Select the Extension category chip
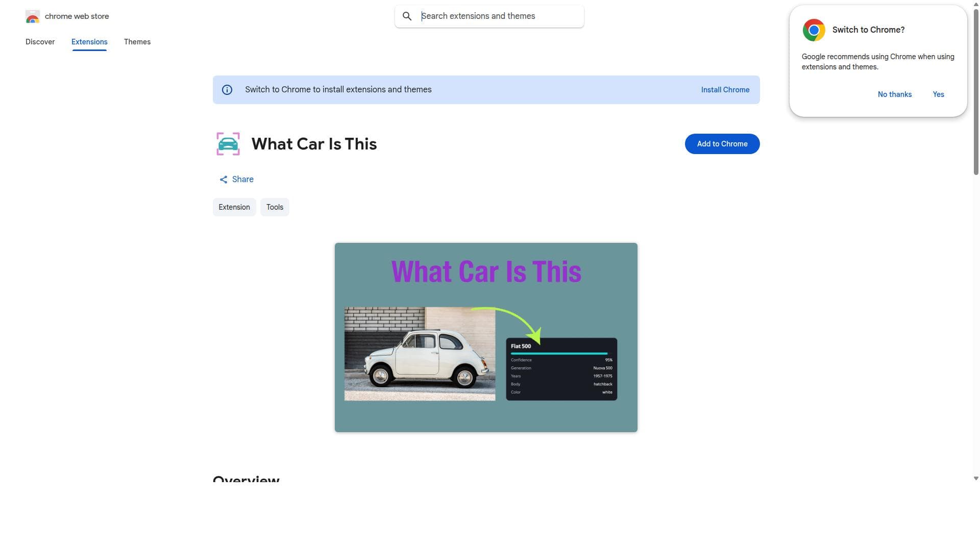The width and height of the screenshot is (980, 551). [234, 207]
